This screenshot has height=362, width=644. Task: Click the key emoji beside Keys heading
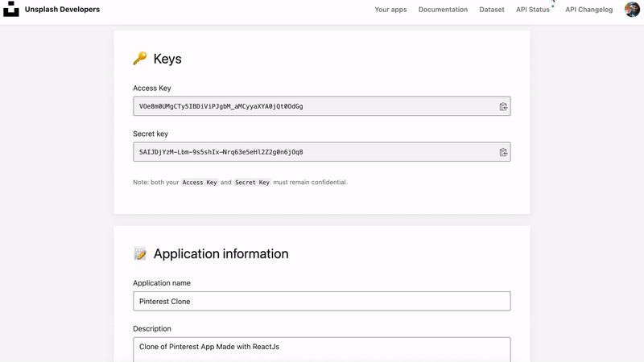coord(140,59)
